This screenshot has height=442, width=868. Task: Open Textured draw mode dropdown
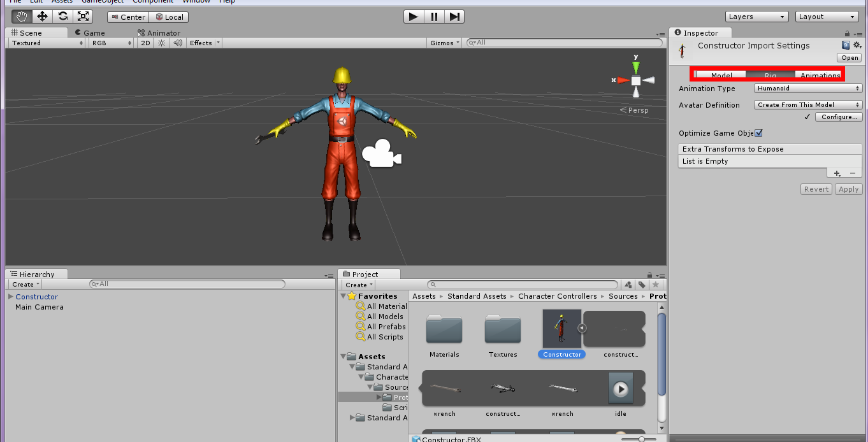pyautogui.click(x=47, y=43)
